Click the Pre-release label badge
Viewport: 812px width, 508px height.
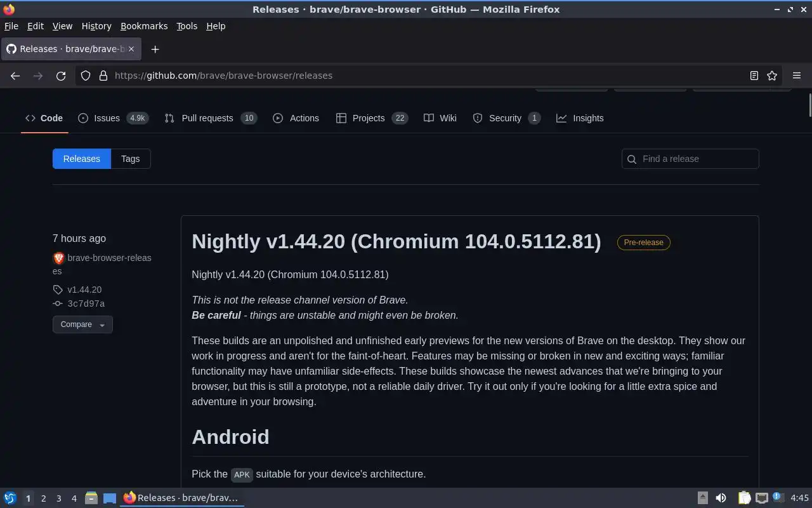pyautogui.click(x=644, y=243)
